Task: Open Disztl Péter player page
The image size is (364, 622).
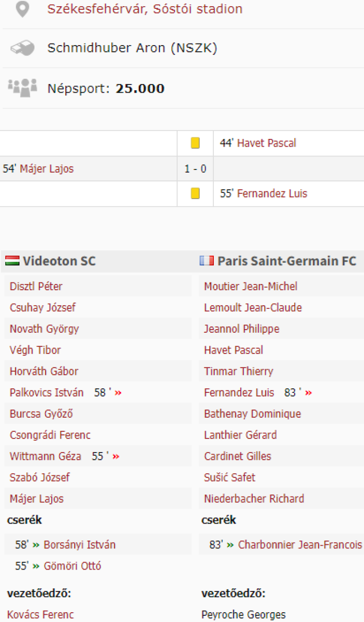Action: point(36,287)
